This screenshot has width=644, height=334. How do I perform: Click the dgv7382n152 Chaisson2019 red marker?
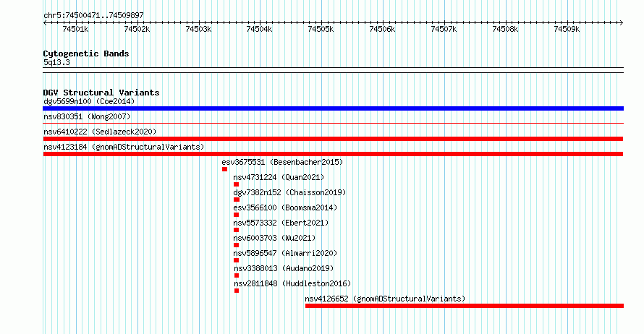237,200
